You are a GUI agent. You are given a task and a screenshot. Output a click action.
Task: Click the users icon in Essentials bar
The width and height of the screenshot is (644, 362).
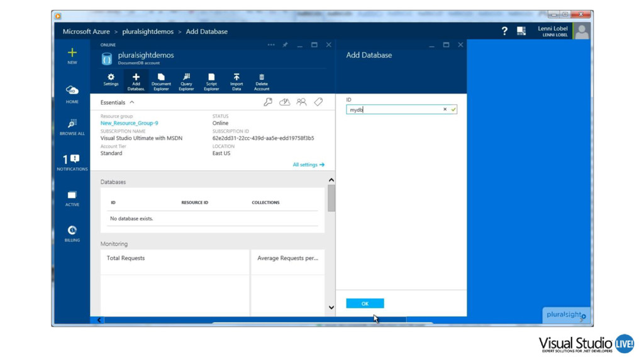(x=301, y=102)
